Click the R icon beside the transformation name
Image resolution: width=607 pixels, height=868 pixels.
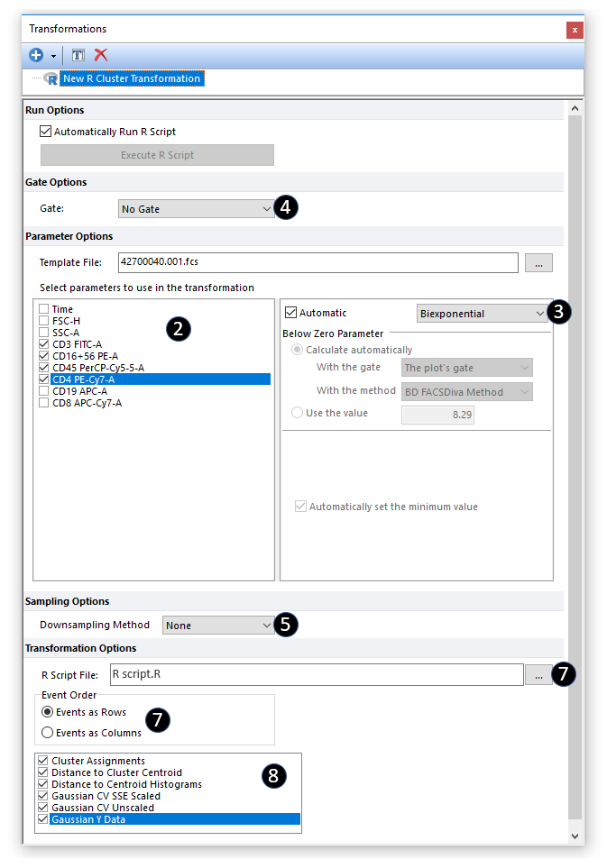51,78
